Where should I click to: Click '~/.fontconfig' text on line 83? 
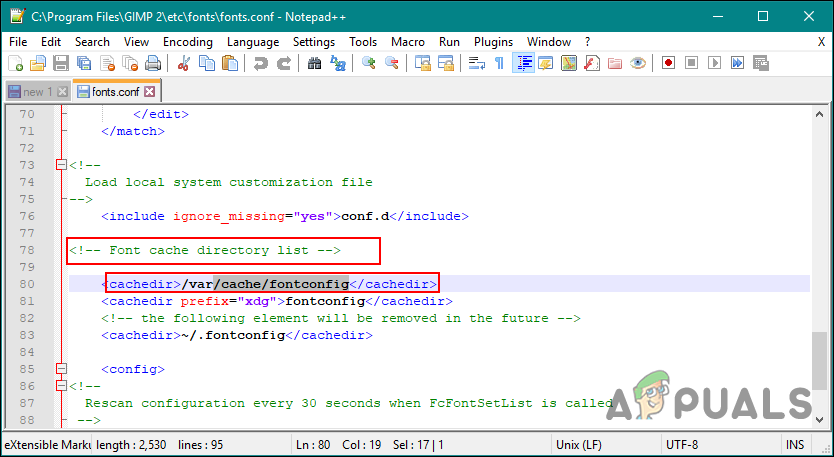coord(233,335)
